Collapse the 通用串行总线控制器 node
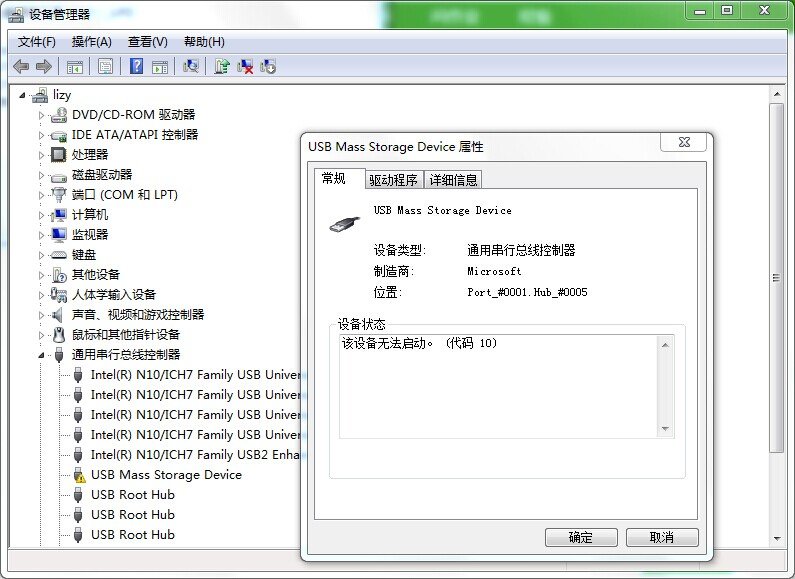Viewport: 795px width, 579px height. pos(42,355)
